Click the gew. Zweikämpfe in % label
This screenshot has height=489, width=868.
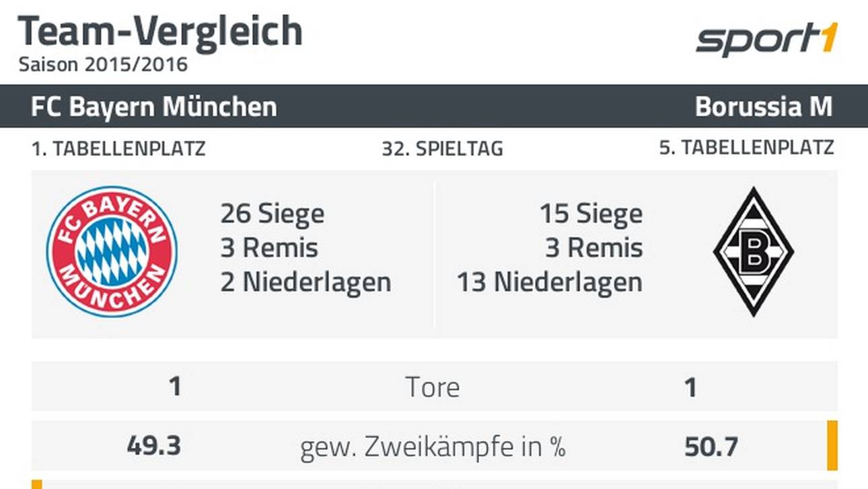[433, 447]
